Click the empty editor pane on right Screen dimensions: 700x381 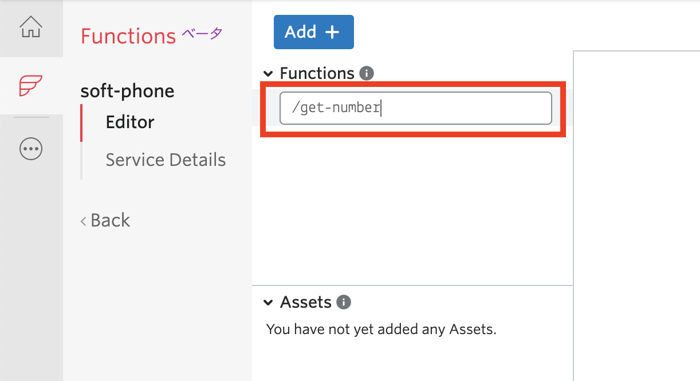637,216
